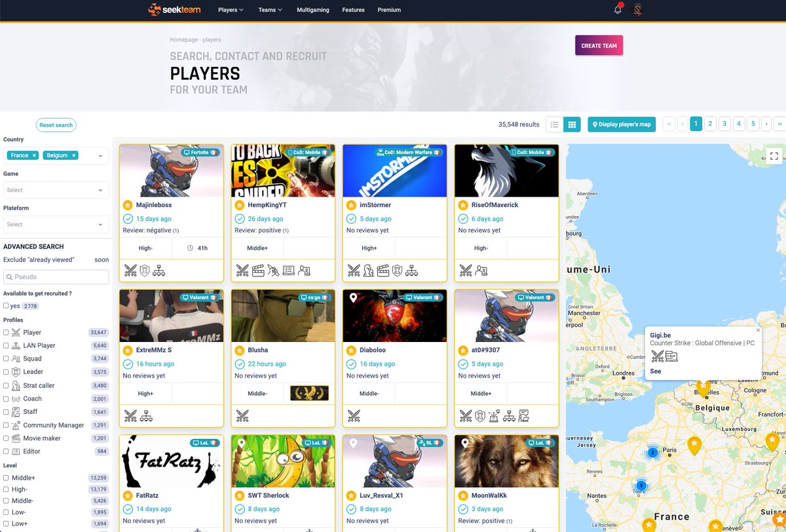
Task: Check the Squad profile checkbox
Action: tap(6, 358)
